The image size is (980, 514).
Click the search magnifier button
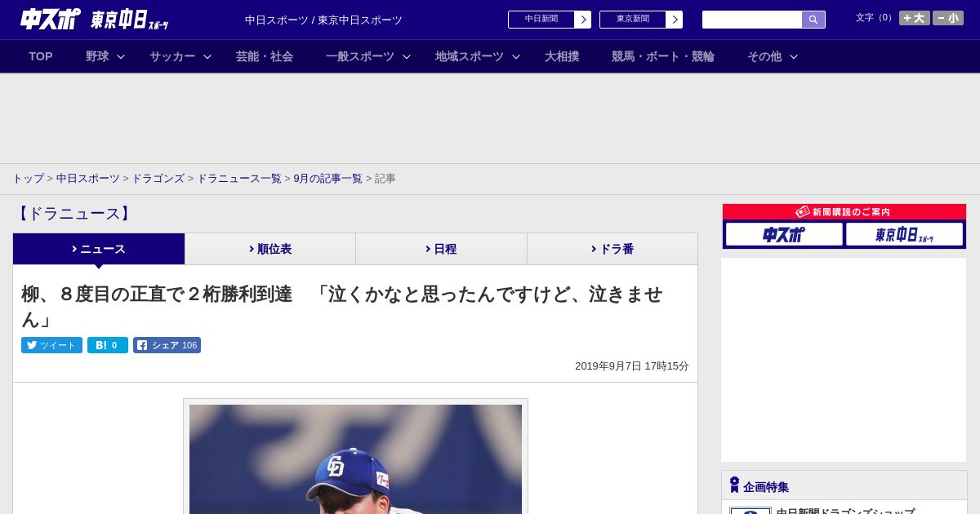point(813,20)
